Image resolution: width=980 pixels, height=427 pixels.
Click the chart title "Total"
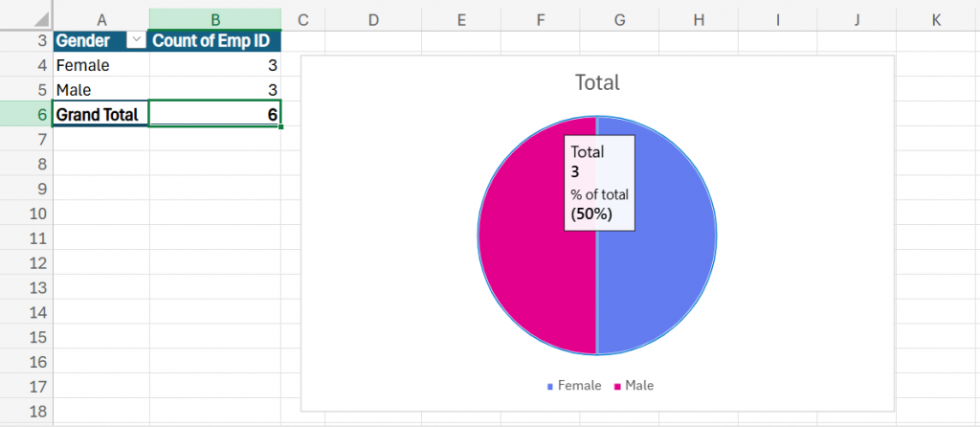(x=597, y=83)
